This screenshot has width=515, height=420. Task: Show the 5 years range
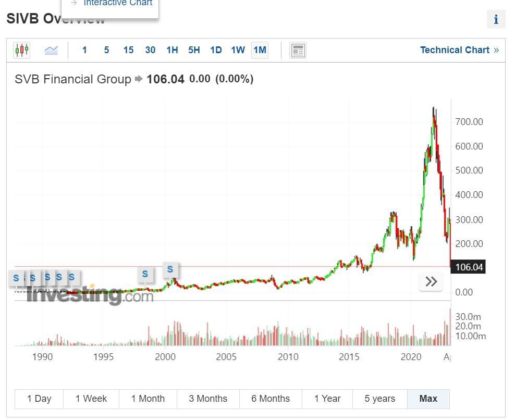coord(379,399)
